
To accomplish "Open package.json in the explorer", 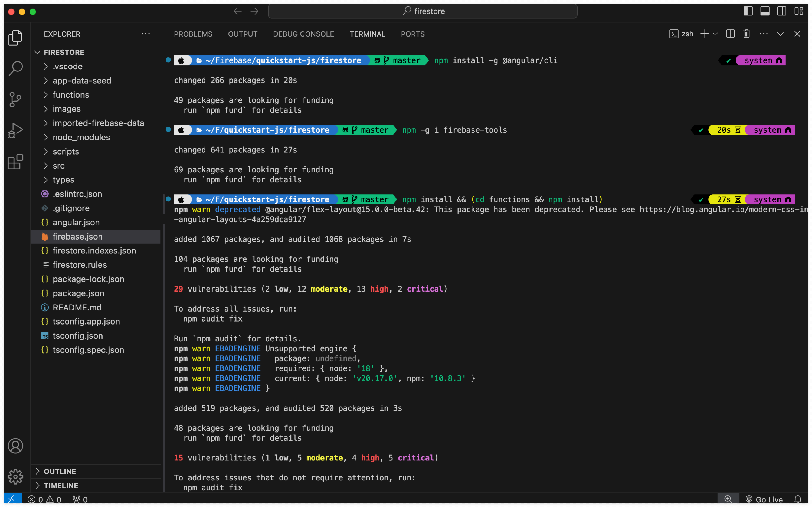I will click(78, 293).
